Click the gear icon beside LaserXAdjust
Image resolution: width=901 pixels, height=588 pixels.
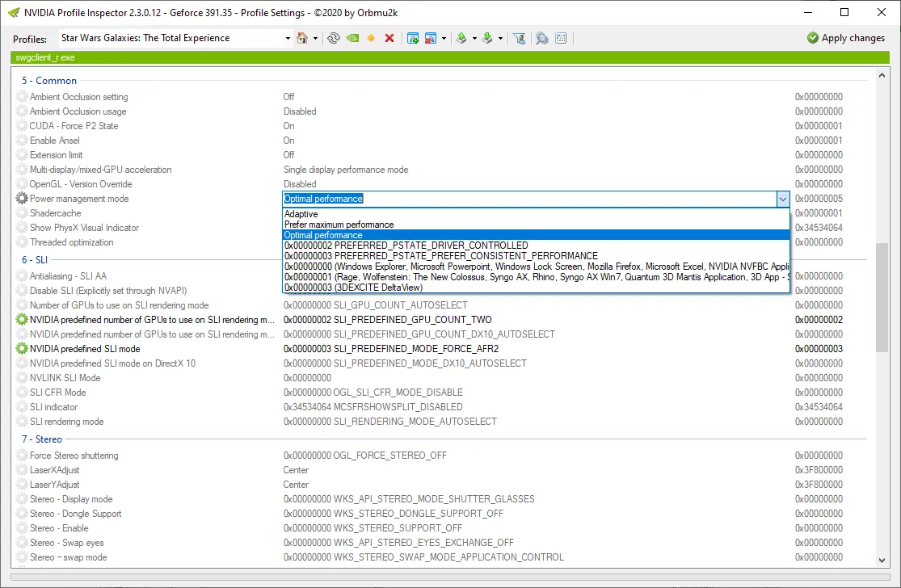22,470
